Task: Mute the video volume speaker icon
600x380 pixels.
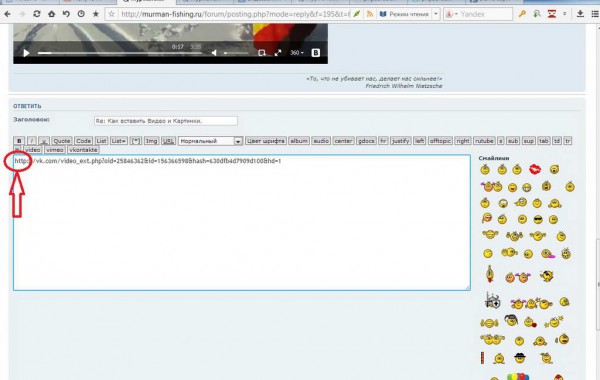Action: click(214, 53)
